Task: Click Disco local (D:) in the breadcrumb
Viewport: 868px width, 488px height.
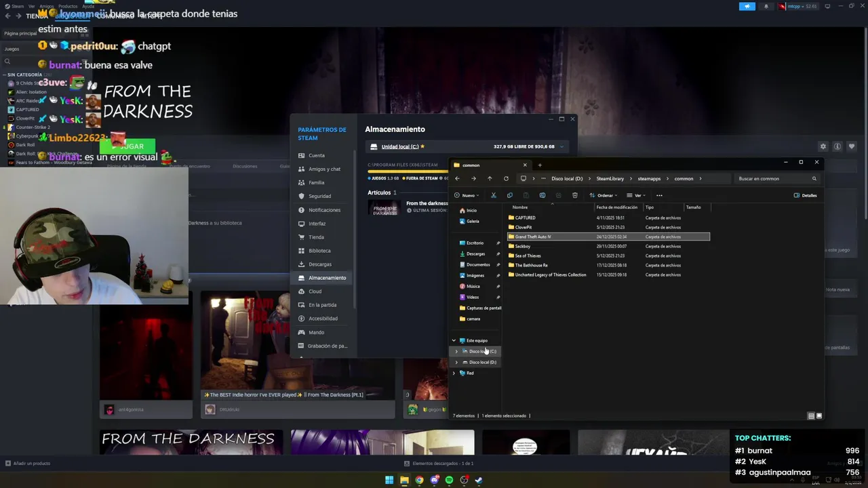Action: coord(567,178)
